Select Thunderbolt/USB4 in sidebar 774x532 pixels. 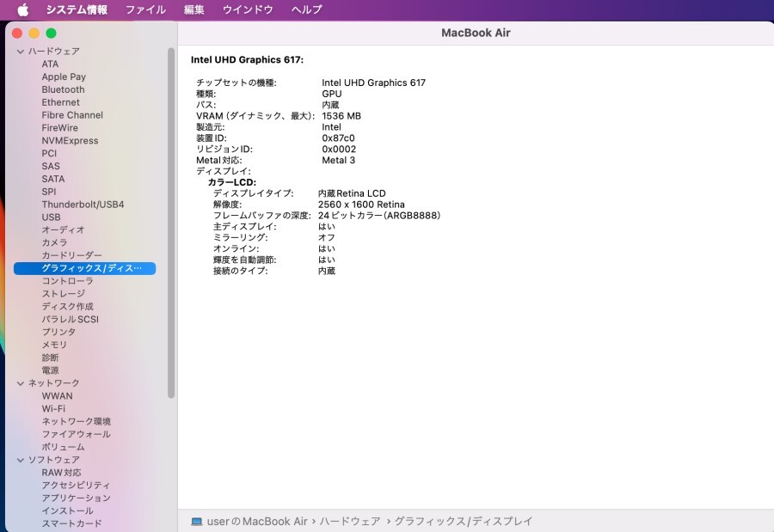(83, 205)
